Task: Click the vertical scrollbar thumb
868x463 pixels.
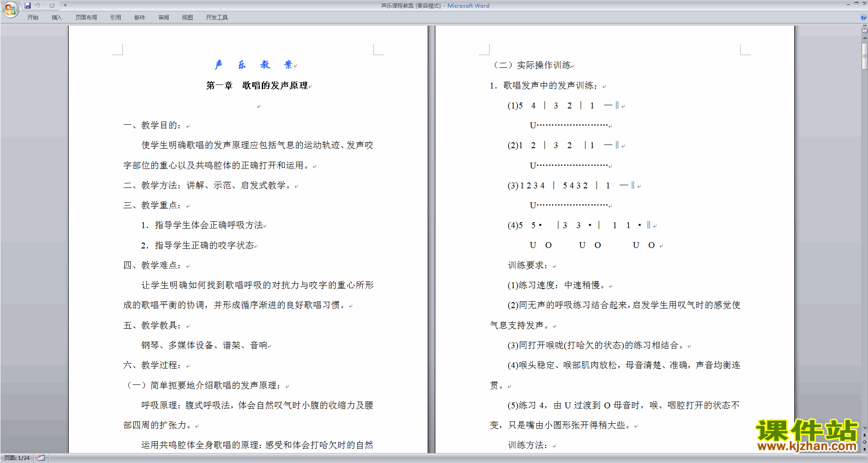Action: pos(864,56)
